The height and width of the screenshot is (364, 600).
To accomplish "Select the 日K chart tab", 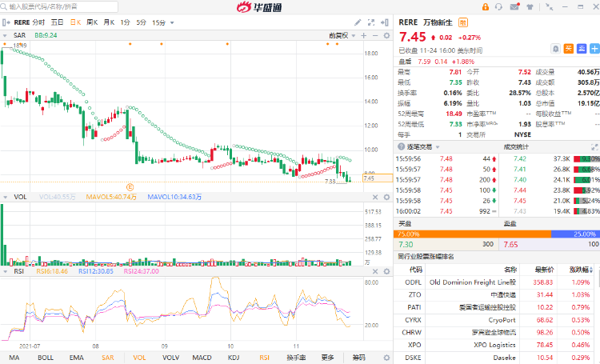I will [76, 22].
